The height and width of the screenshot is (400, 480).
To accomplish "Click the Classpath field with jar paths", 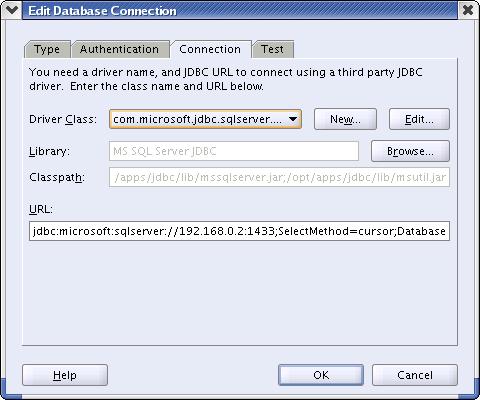I will (279, 177).
